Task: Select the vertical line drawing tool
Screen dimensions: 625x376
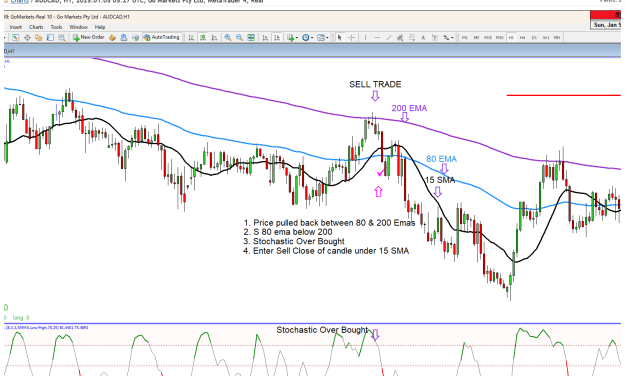Action: tap(365, 37)
